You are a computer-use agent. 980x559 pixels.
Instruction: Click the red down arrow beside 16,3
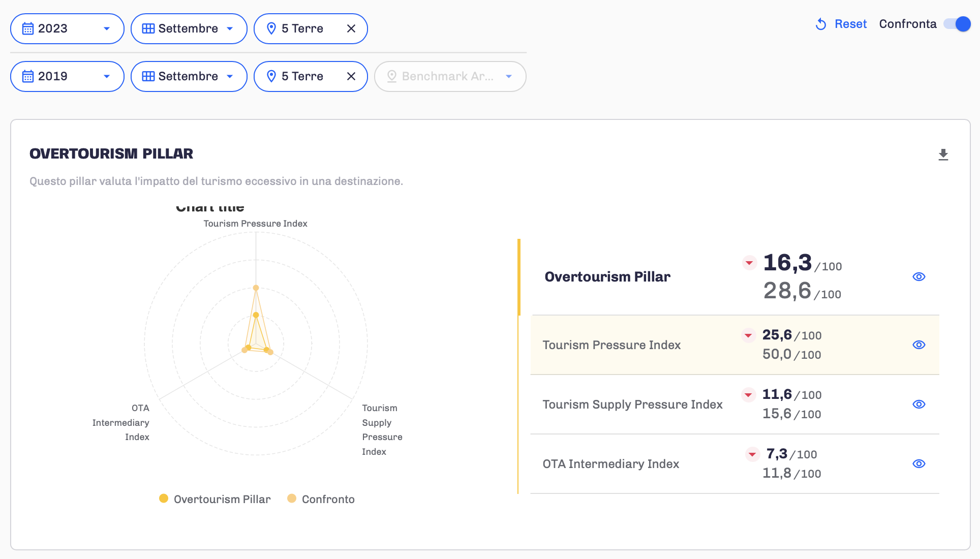tap(749, 263)
